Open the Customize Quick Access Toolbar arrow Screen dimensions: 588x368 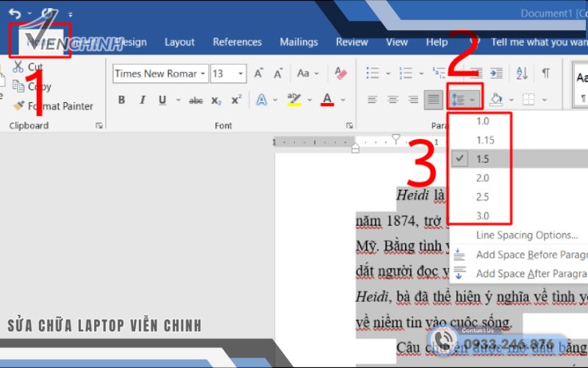(70, 15)
